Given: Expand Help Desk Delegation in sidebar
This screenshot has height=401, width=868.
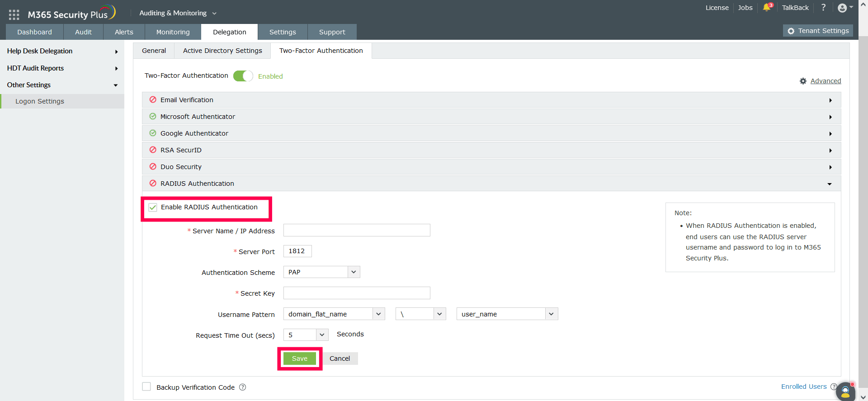Looking at the screenshot, I should (62, 51).
